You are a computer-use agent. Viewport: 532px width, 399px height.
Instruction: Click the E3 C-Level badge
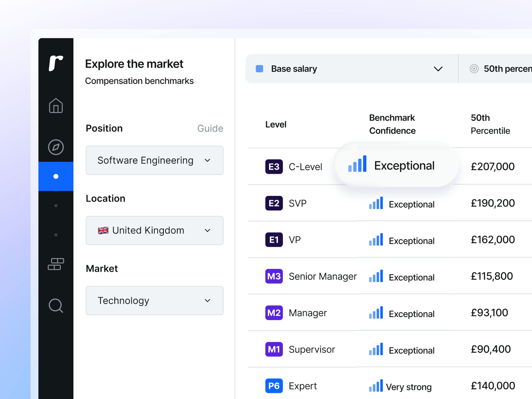coord(274,166)
